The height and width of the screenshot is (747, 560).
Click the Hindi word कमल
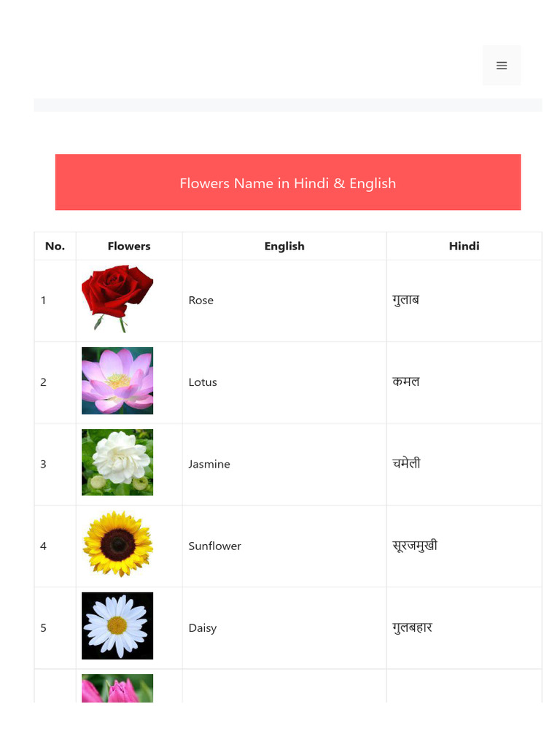click(406, 382)
